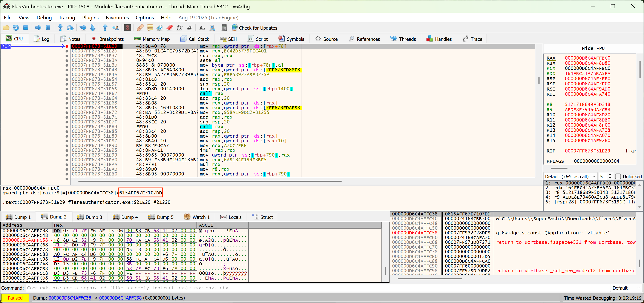Click the fx expression icon on the toolbar
Screen dimensions: 644x303
(x=179, y=28)
